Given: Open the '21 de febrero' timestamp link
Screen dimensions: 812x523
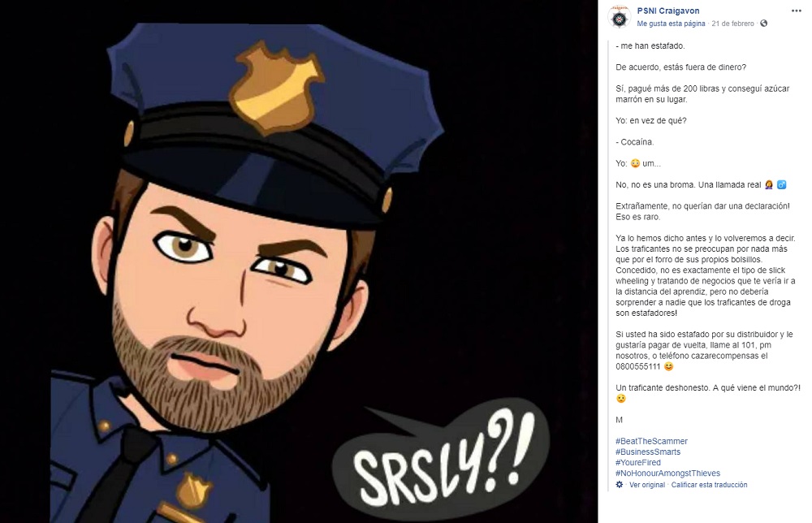Looking at the screenshot, I should pyautogui.click(x=734, y=24).
